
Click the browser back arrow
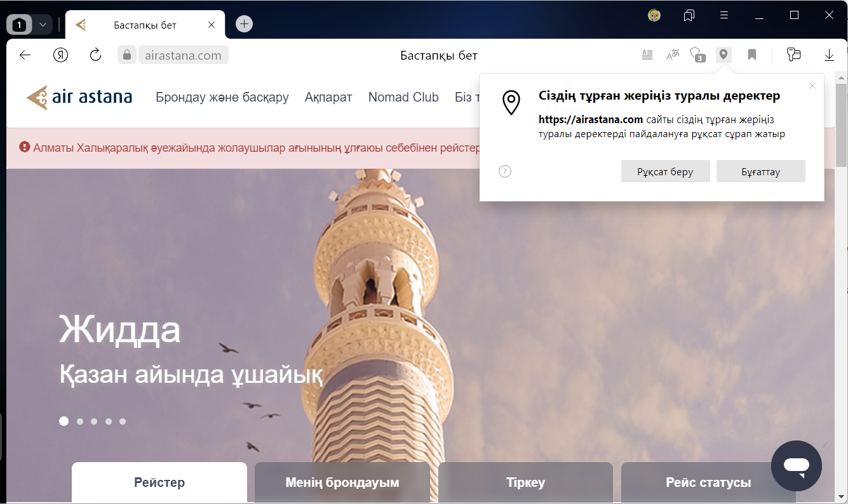pyautogui.click(x=25, y=55)
